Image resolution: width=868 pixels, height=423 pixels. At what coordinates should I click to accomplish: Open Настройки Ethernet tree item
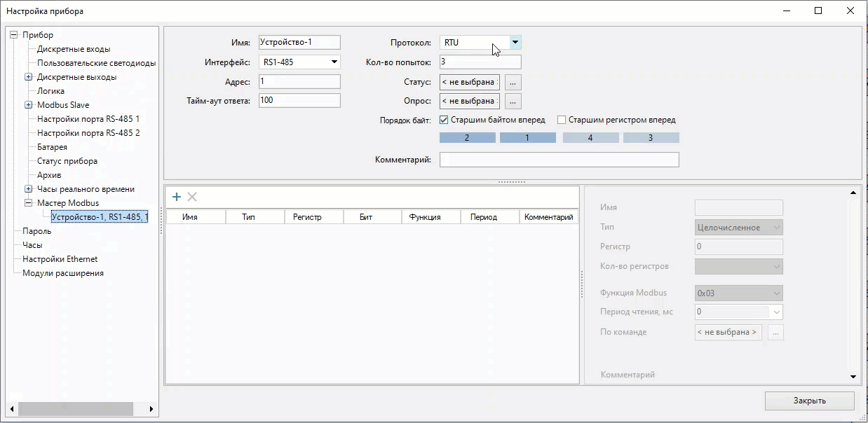tap(60, 259)
